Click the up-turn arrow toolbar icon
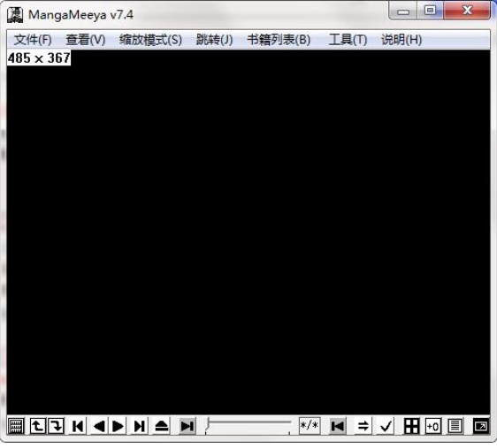 (x=38, y=426)
